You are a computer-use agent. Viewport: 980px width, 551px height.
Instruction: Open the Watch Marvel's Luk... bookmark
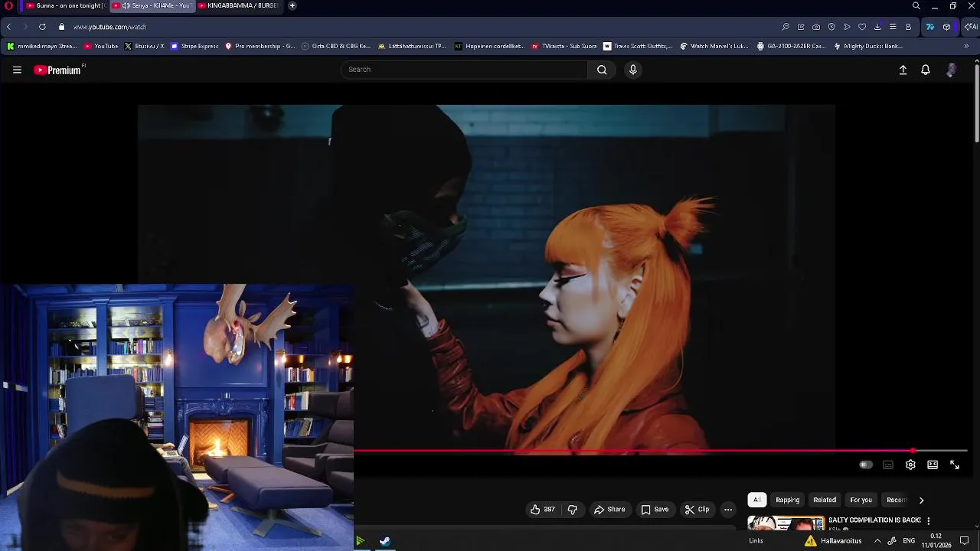tap(714, 46)
